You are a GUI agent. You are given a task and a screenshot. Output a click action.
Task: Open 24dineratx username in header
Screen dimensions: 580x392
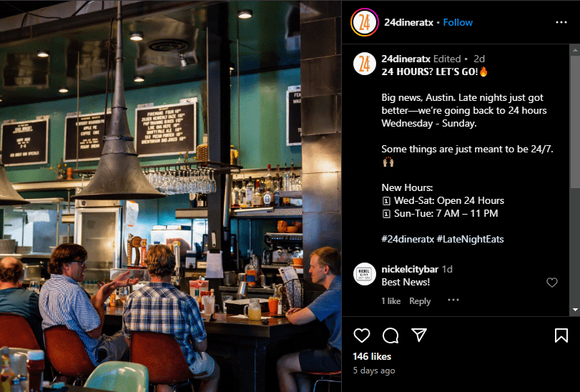[408, 23]
